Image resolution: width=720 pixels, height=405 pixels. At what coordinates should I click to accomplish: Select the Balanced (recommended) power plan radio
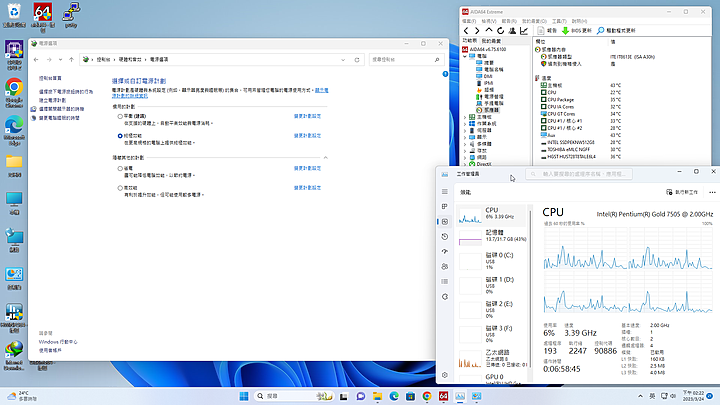pos(120,117)
